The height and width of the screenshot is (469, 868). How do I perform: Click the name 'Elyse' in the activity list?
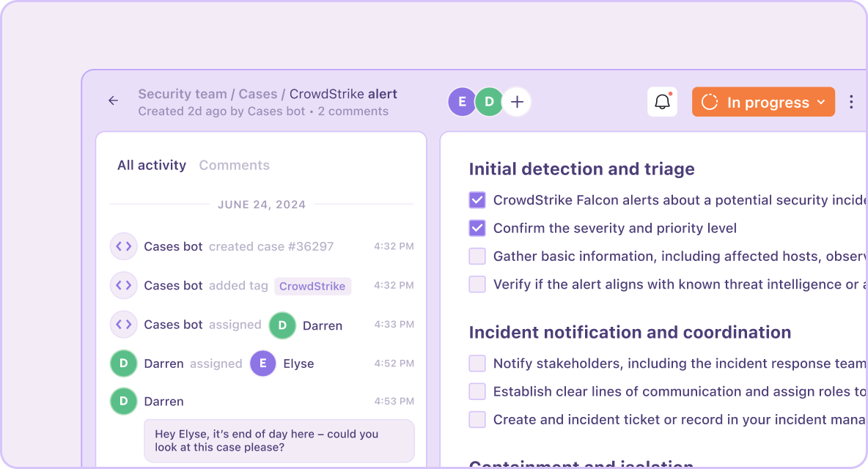[298, 364]
